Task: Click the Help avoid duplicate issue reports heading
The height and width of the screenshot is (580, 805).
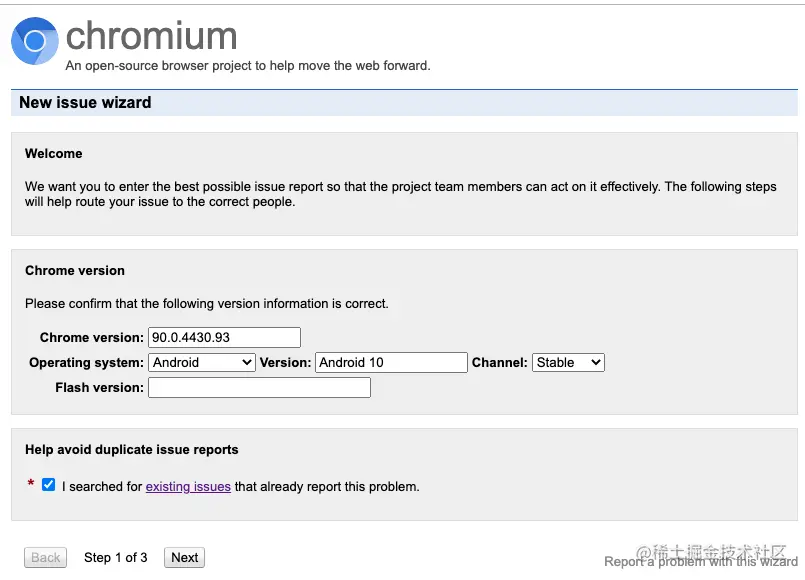Action: (x=132, y=450)
